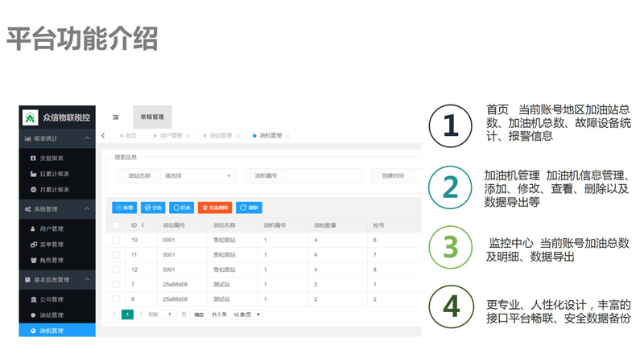Open 用户管理 in the sidebar

point(52,228)
